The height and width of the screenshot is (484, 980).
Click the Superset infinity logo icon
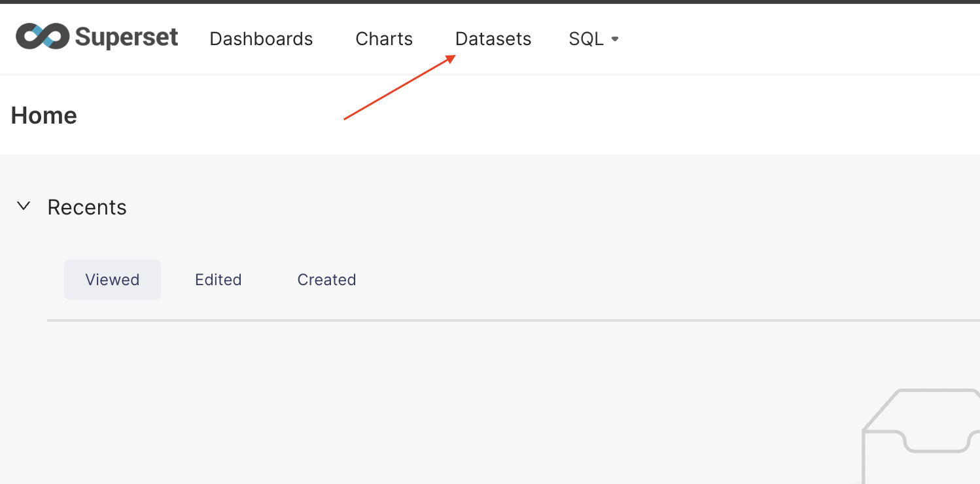point(43,37)
